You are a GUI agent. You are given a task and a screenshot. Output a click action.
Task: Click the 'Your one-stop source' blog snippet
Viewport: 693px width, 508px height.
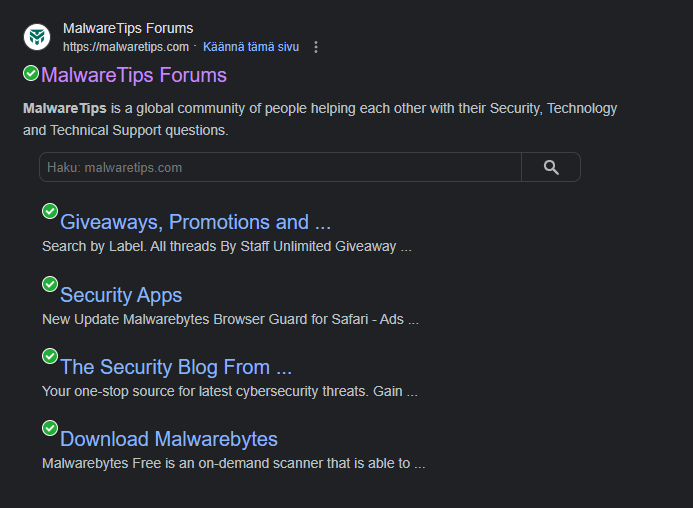[229, 391]
